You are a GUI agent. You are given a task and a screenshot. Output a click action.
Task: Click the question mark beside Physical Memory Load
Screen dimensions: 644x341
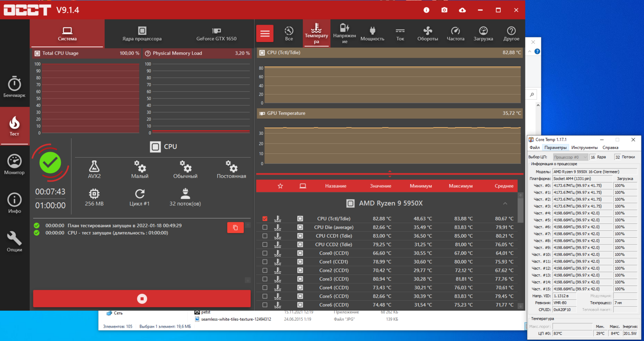(148, 53)
